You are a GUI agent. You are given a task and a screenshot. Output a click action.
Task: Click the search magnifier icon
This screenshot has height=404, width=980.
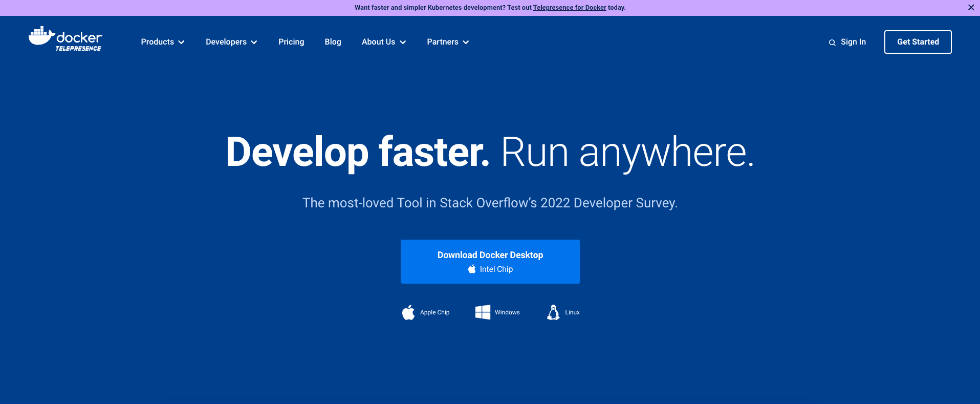pos(832,42)
